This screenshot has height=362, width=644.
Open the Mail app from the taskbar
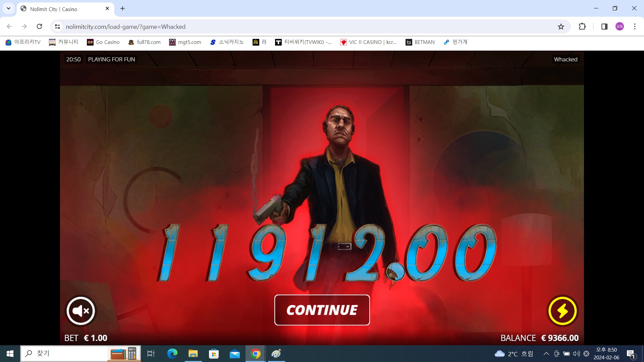tap(235, 354)
